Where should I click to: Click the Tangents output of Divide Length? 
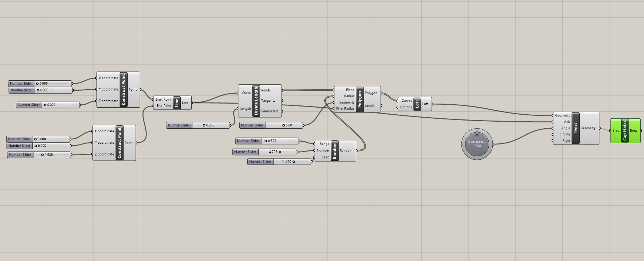(x=268, y=101)
